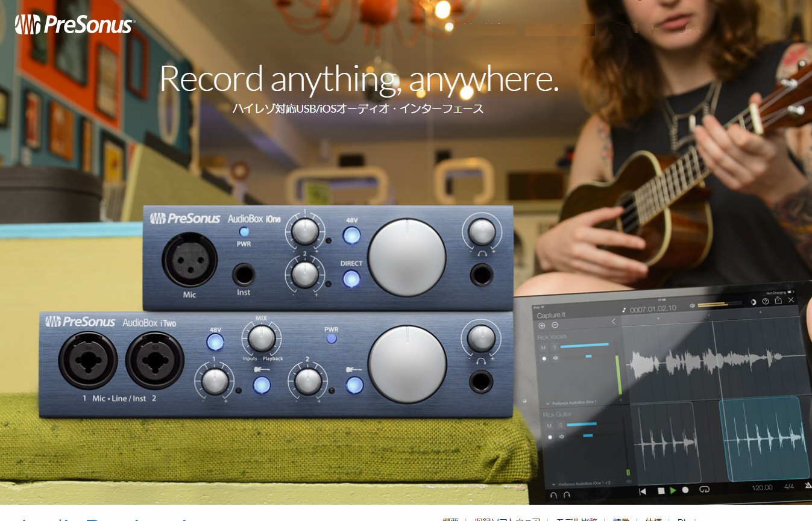Adjust the yellow master level meter
The width and height of the screenshot is (812, 521).
pyautogui.click(x=720, y=304)
